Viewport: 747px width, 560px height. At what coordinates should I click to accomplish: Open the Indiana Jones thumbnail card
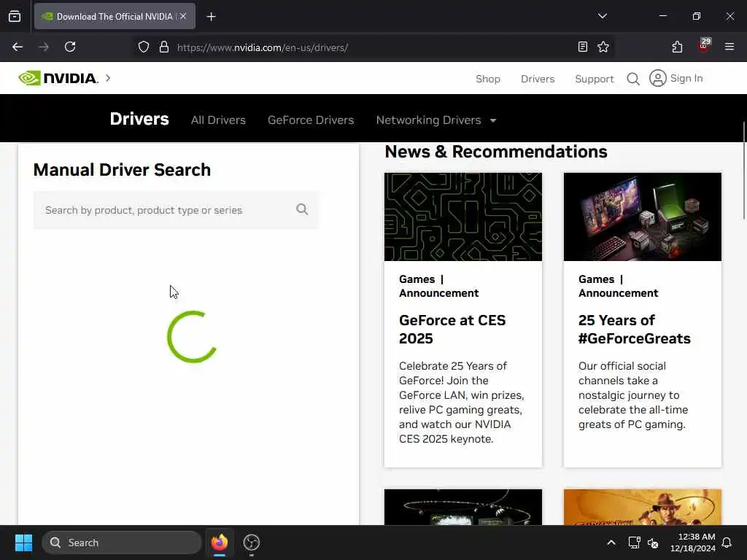click(x=642, y=507)
